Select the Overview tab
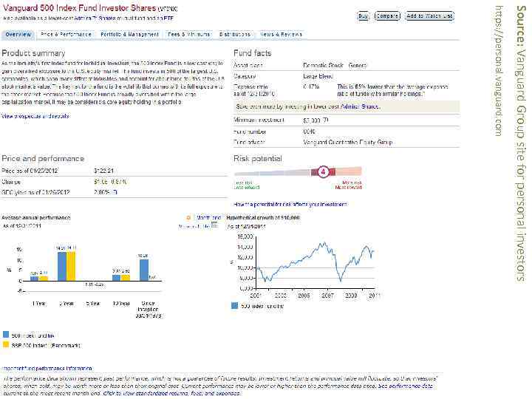Screen dimensions: 532x399 tap(18, 35)
